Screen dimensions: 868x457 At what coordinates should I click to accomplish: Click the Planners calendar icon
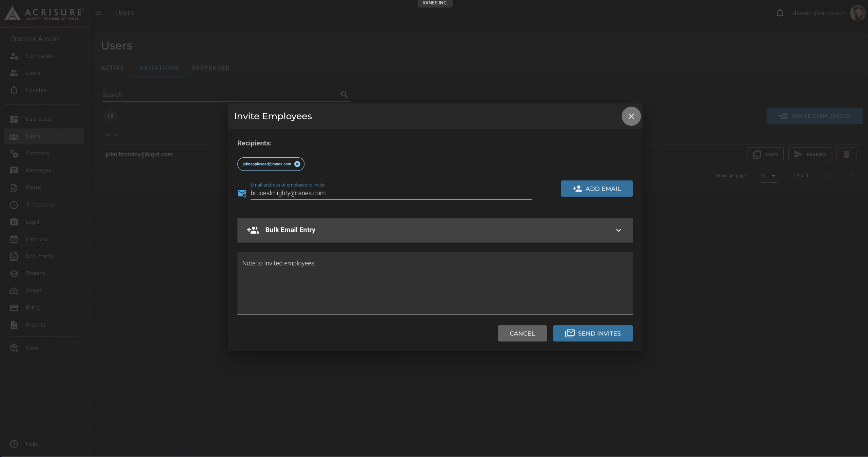14,239
